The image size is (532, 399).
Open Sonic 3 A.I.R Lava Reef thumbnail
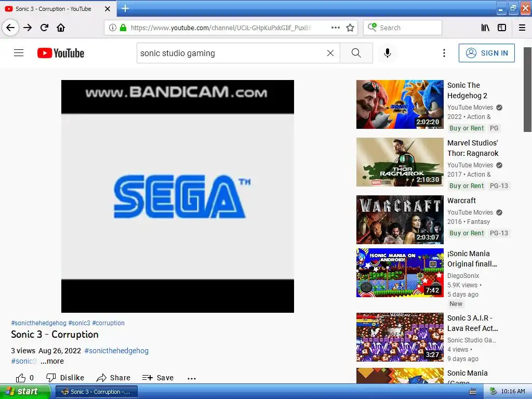click(x=400, y=337)
